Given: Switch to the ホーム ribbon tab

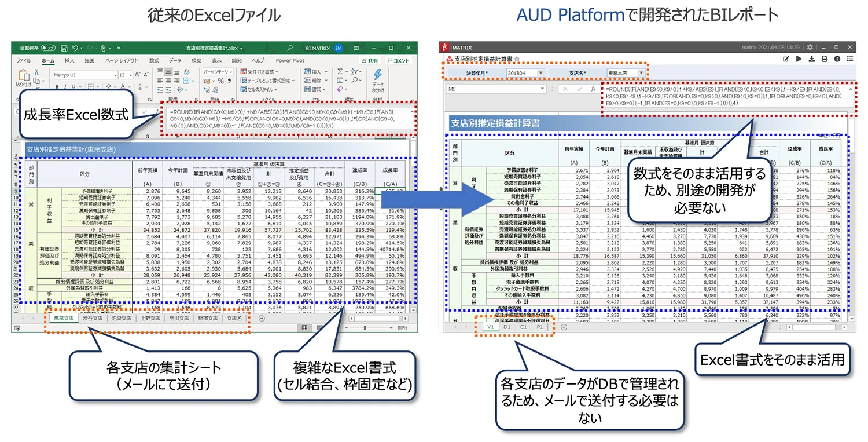Looking at the screenshot, I should tap(48, 60).
